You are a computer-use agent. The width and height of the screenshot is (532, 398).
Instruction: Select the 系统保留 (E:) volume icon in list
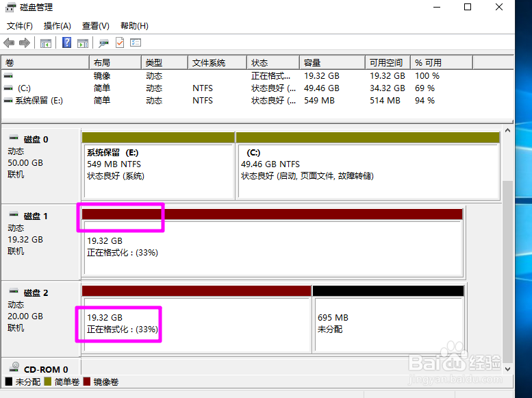(8, 101)
